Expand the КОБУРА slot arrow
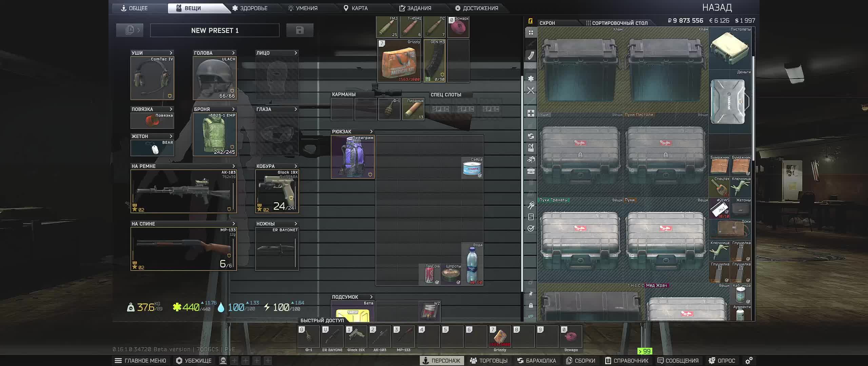 [x=296, y=166]
